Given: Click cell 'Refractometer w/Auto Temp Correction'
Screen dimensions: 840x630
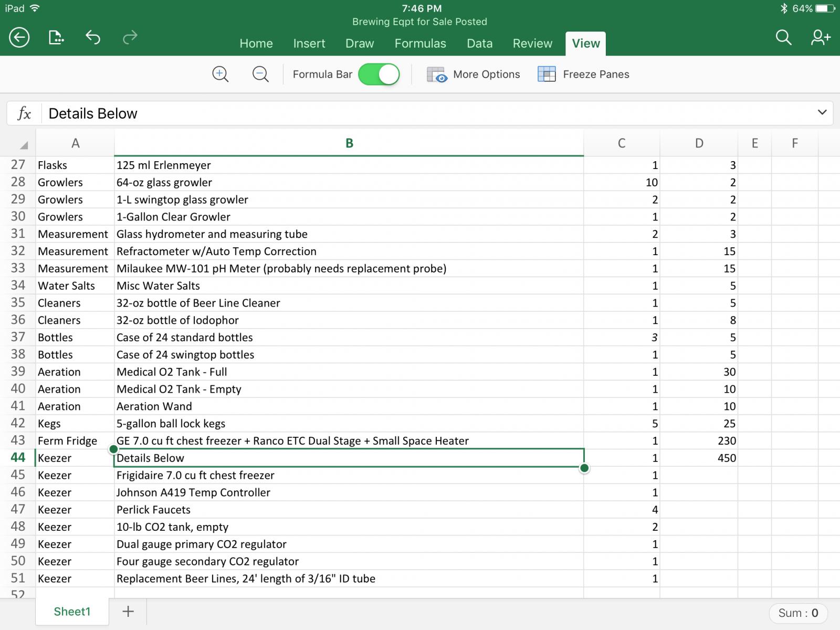Looking at the screenshot, I should pyautogui.click(x=349, y=251).
